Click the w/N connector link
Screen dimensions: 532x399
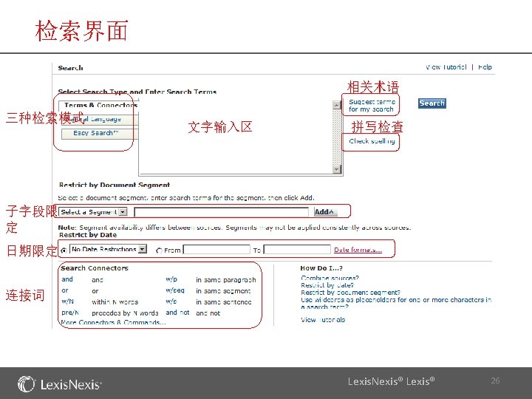point(67,301)
